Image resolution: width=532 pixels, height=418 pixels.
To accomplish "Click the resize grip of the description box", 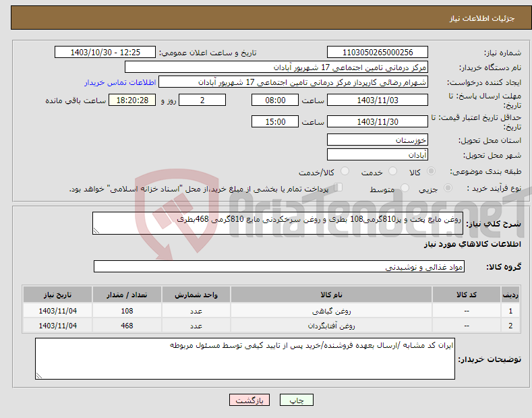I will pyautogui.click(x=96, y=231).
